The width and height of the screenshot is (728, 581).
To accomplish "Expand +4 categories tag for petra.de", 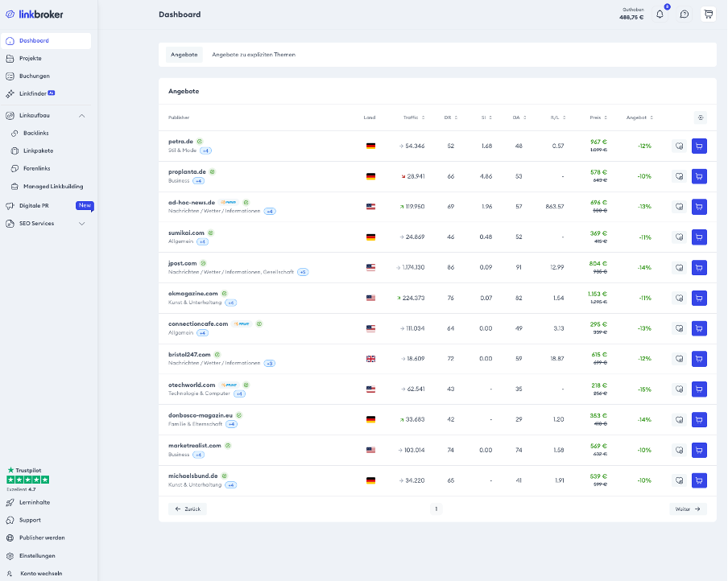I will [205, 150].
